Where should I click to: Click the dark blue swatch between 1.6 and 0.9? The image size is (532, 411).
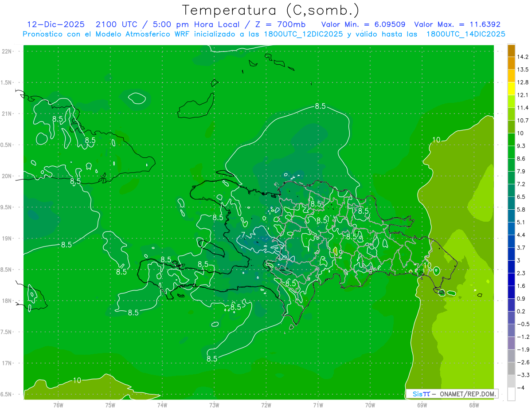click(511, 292)
